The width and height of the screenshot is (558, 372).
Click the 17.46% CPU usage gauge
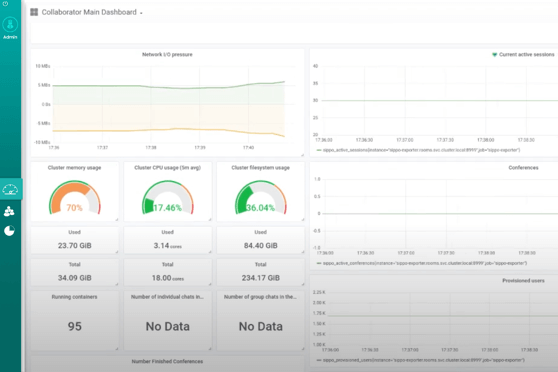168,198
